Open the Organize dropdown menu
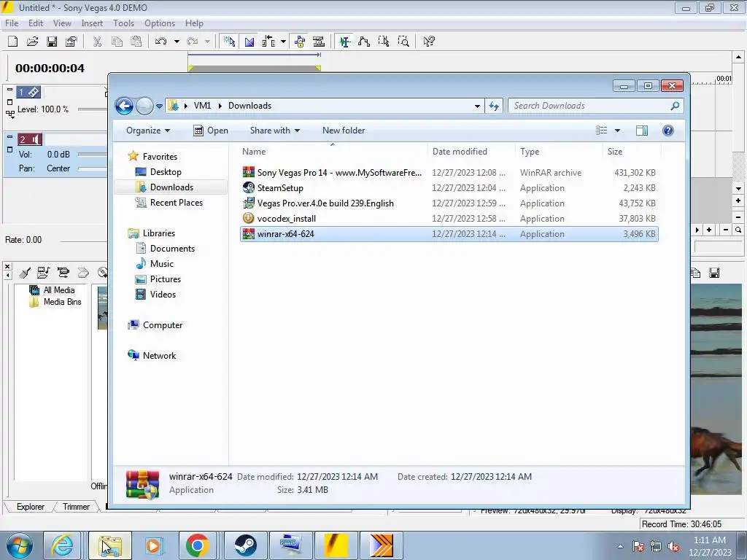Viewport: 747px width, 560px height. (147, 131)
